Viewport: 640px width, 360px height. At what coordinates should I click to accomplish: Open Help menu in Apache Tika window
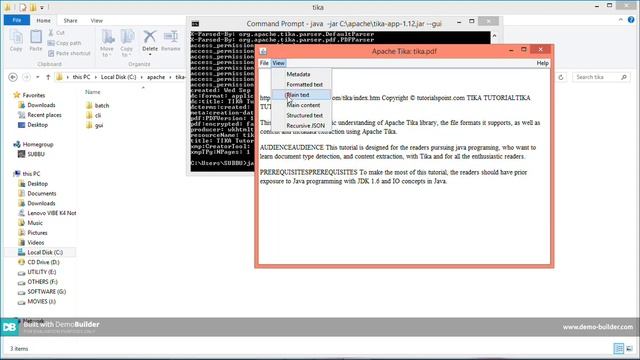(x=542, y=63)
